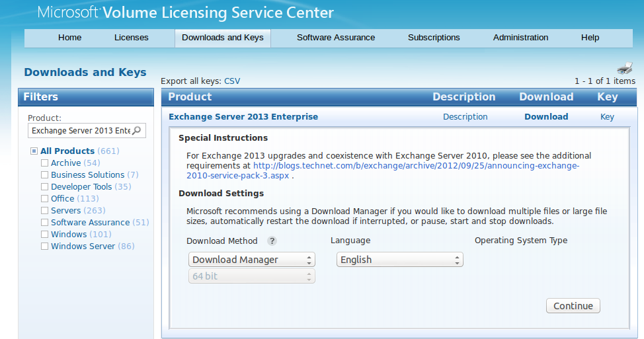Export all keys via CSV link
Screen dimensions: 644x339
[232, 81]
